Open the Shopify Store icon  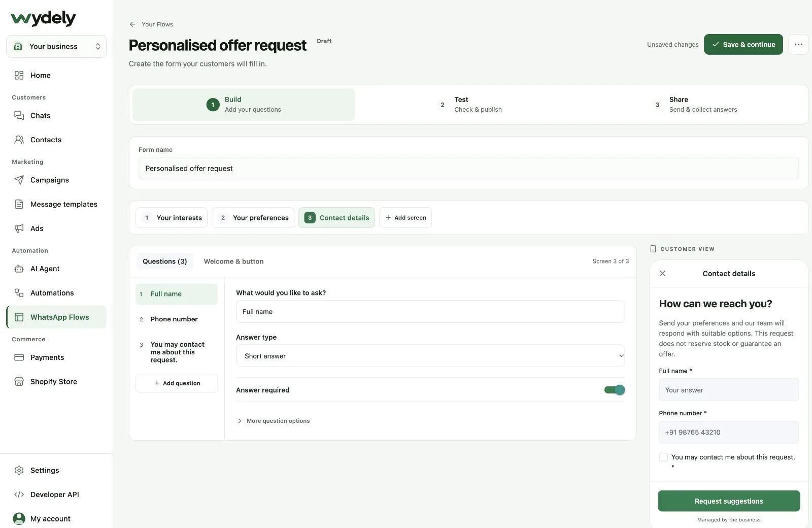coord(19,382)
